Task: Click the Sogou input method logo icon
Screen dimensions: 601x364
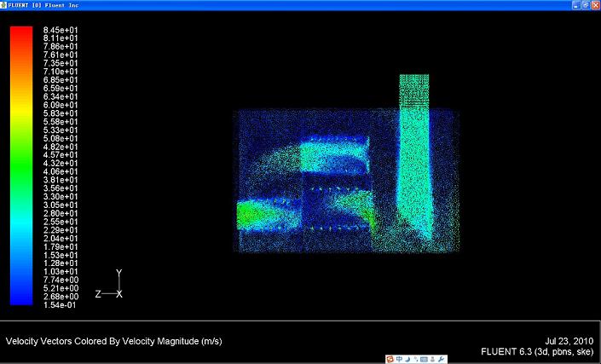Action: coord(390,358)
